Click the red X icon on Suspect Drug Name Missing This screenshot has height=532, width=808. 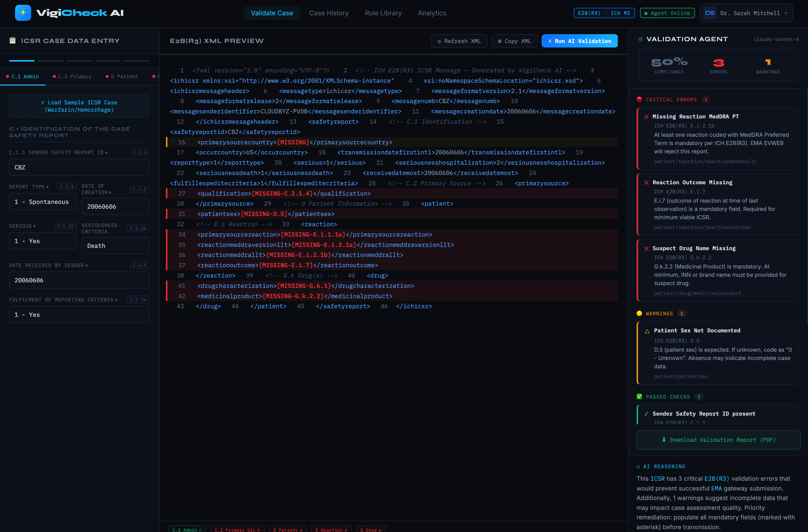(x=646, y=248)
